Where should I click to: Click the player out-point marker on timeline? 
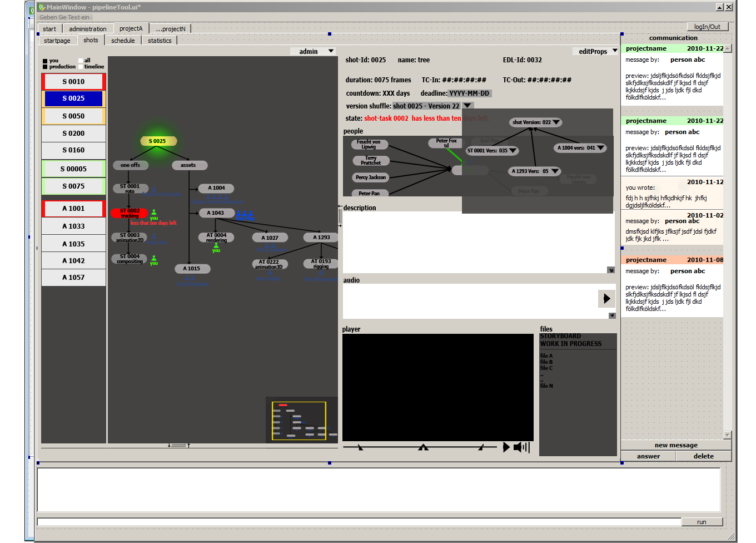click(481, 447)
